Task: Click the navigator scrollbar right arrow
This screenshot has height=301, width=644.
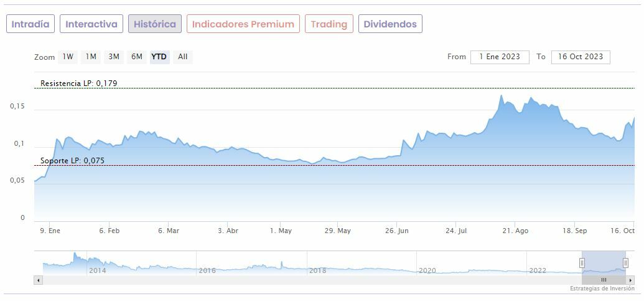Action: tap(630, 280)
